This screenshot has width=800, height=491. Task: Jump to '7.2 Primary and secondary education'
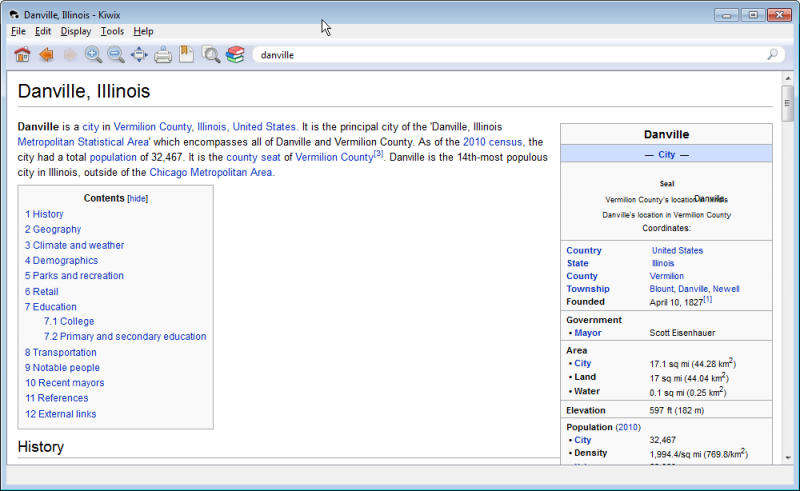pyautogui.click(x=125, y=336)
